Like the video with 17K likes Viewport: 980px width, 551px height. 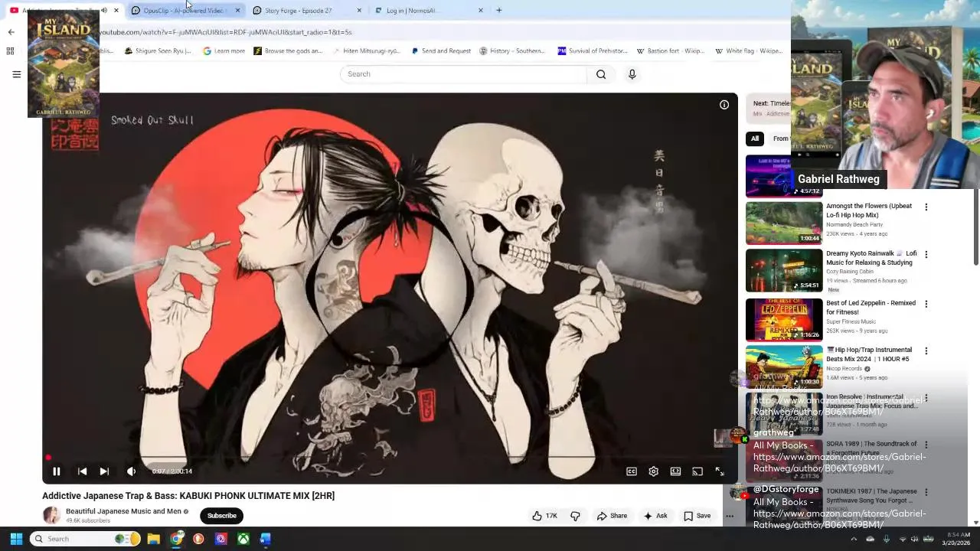point(544,516)
